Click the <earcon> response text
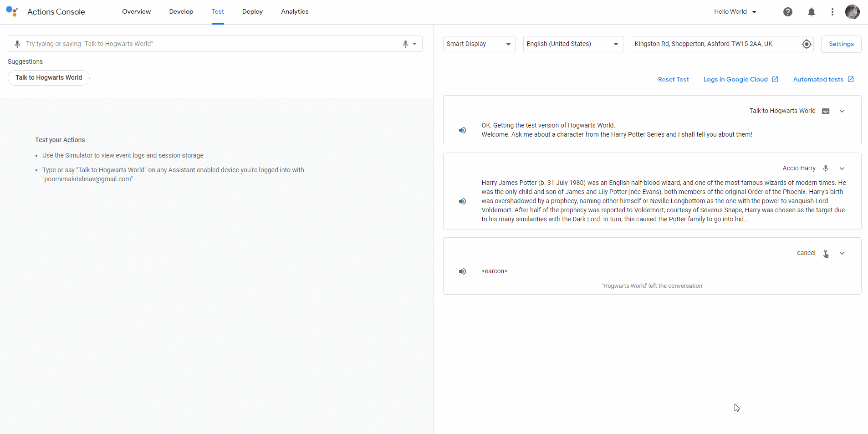This screenshot has height=434, width=868. pos(495,271)
